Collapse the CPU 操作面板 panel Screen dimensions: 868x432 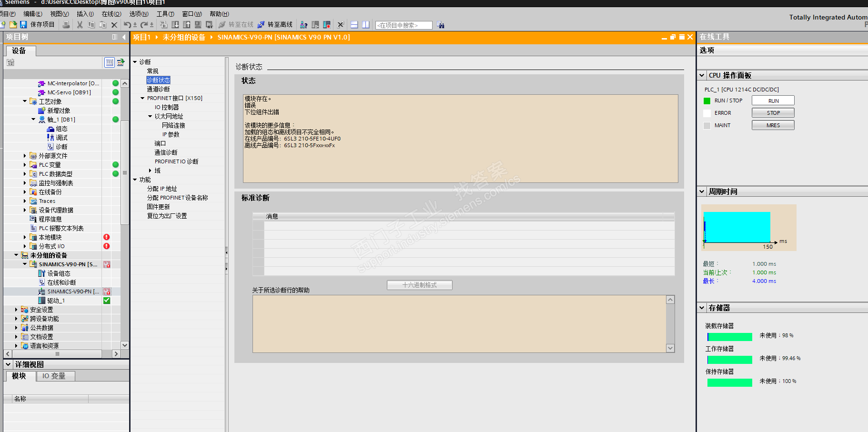[x=702, y=75]
